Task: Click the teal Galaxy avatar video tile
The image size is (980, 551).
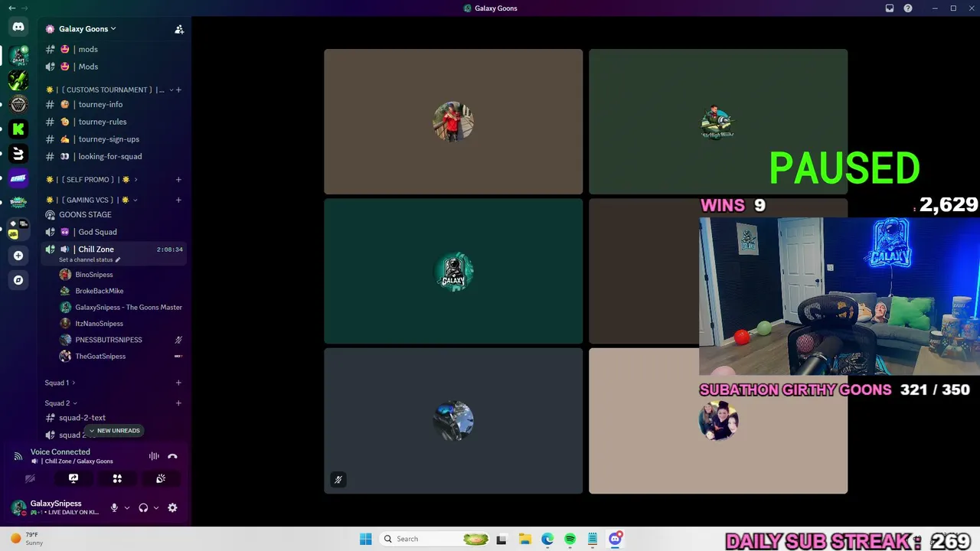Action: click(453, 271)
